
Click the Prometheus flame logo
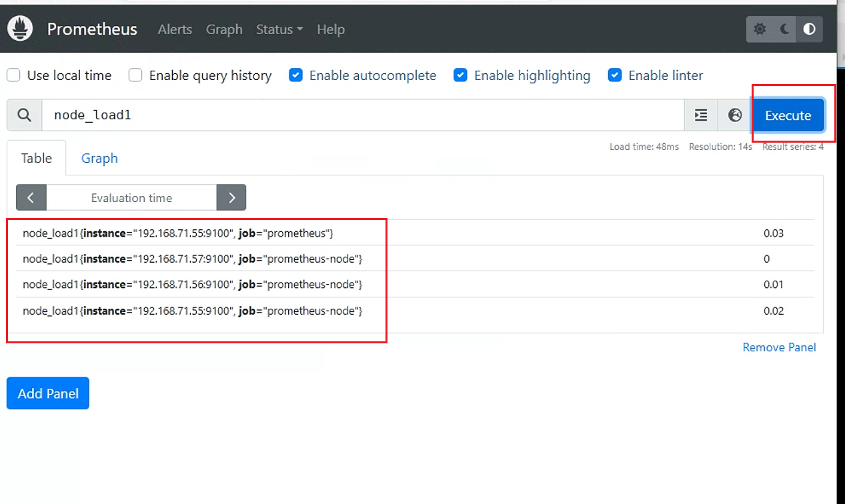point(20,29)
